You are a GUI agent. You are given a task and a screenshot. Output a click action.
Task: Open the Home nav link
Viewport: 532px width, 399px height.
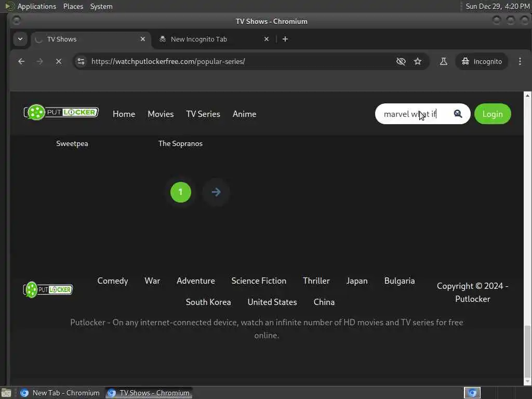[124, 114]
